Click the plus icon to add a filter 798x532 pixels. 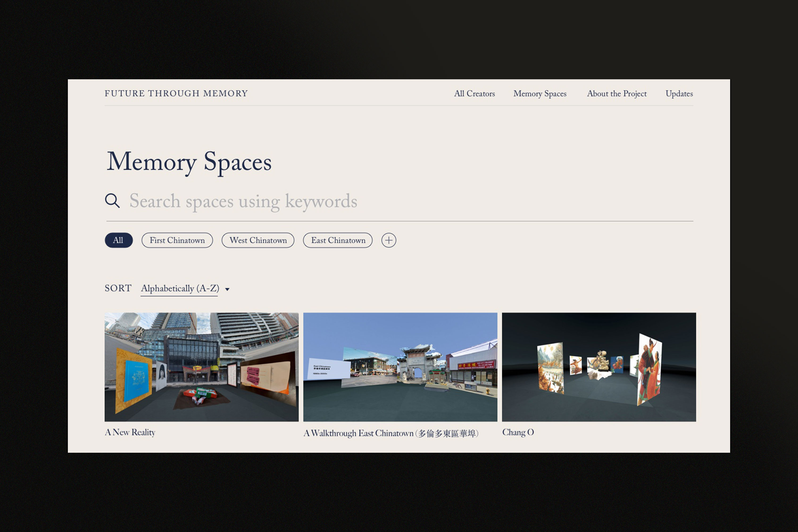coord(389,240)
